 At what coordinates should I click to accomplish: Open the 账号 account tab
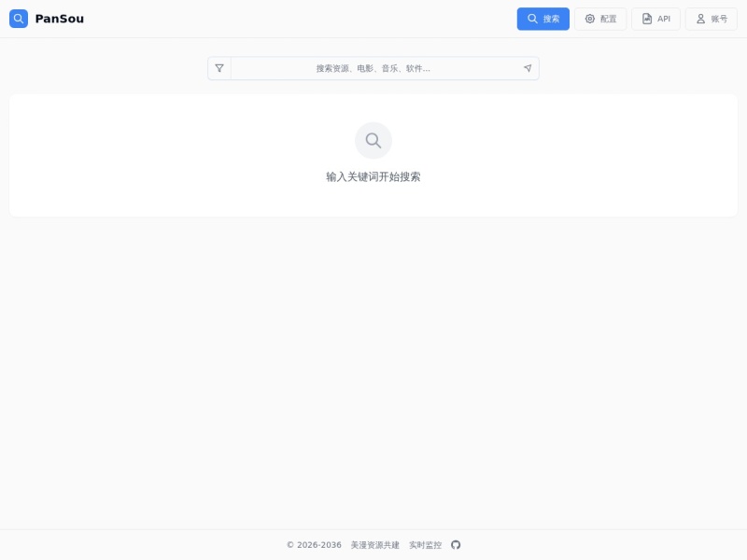click(712, 19)
